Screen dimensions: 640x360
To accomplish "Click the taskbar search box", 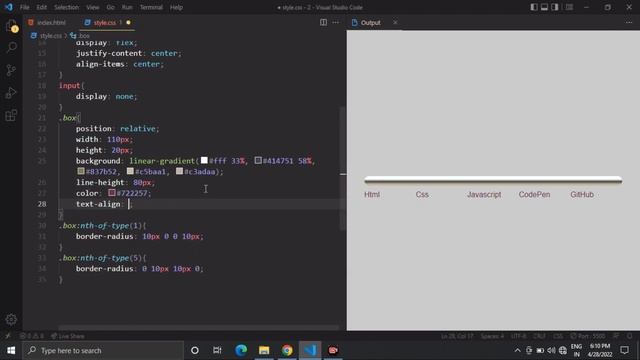I will tap(103, 350).
